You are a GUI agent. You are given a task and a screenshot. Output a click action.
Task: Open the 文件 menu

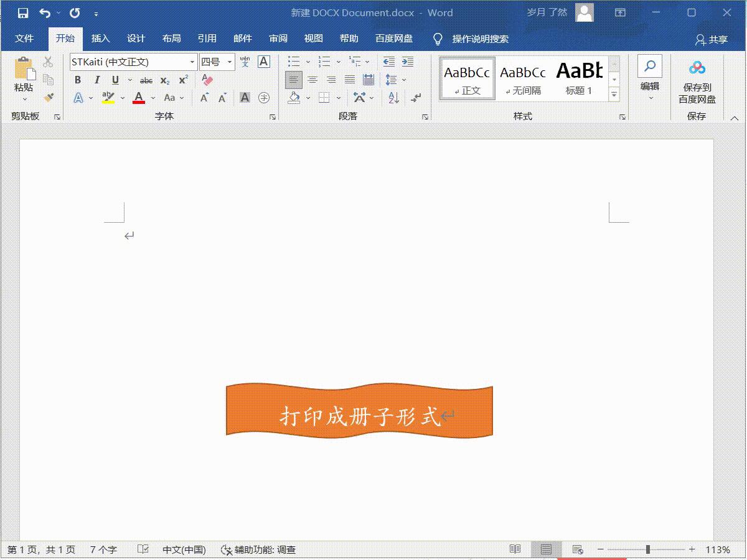point(25,38)
